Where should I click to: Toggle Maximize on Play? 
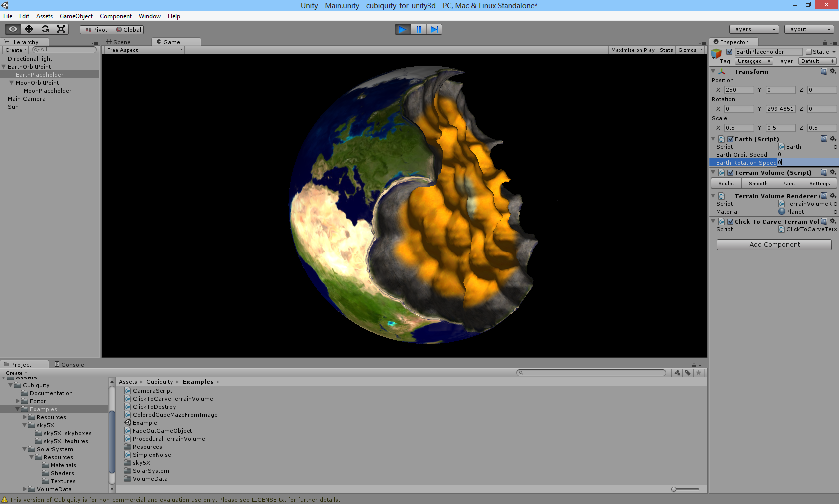point(633,50)
